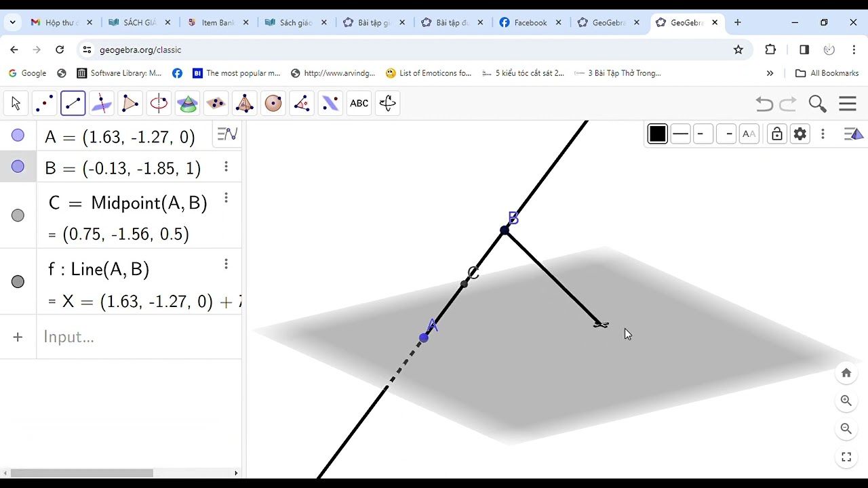This screenshot has height=488, width=868.
Task: Select the Point tool
Action: (x=44, y=103)
